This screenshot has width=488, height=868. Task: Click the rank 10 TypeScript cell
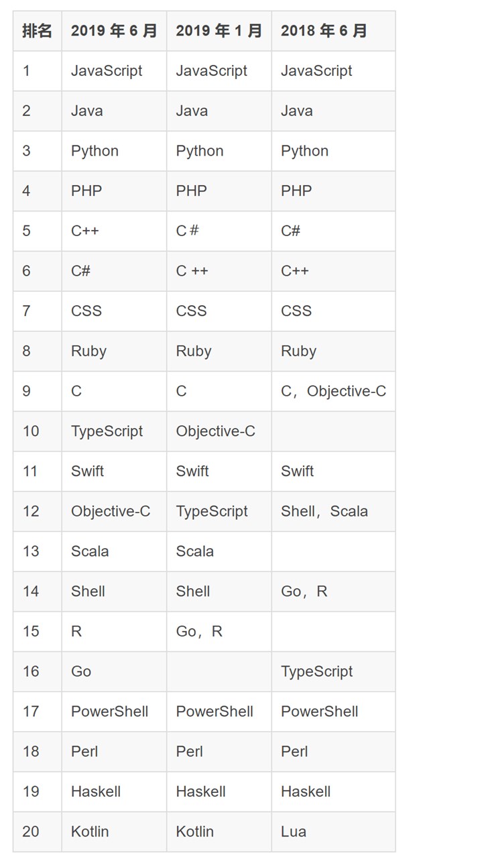[107, 431]
